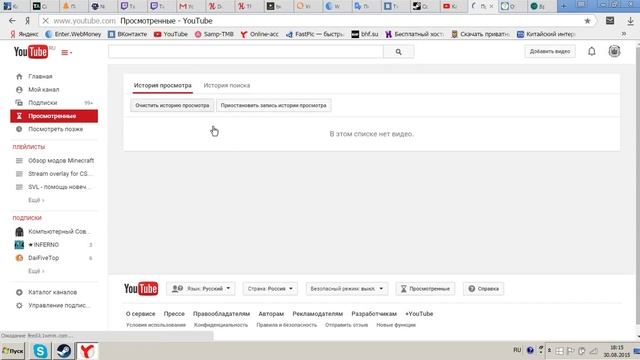Screen dimensions: 640x360
Task: Click footer Просмотренные button
Action: click(x=425, y=289)
